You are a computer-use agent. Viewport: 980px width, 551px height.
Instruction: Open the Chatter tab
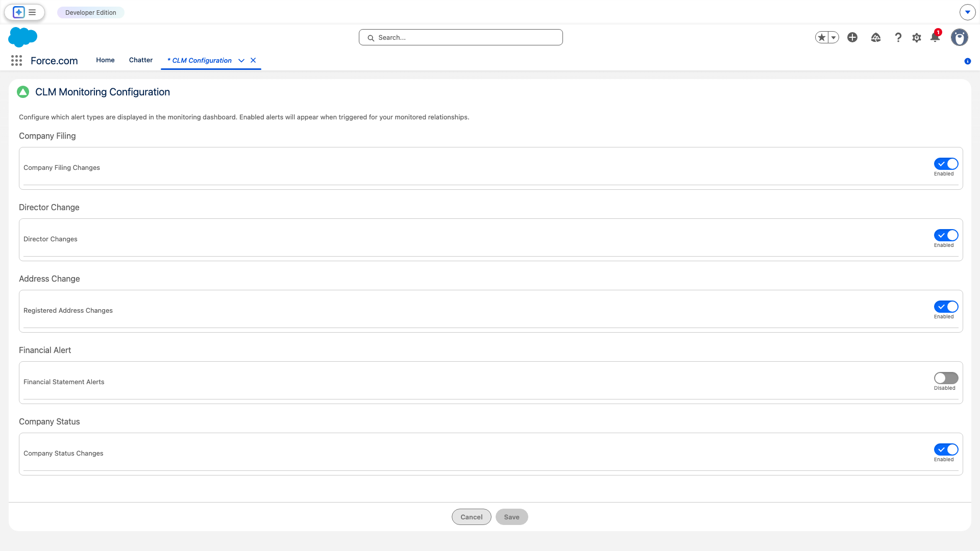(141, 60)
